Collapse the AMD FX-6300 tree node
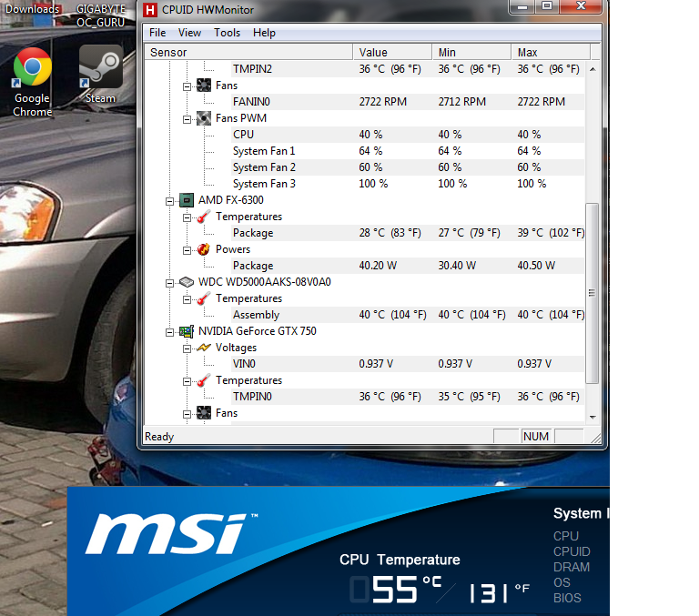The height and width of the screenshot is (616, 699). click(169, 201)
